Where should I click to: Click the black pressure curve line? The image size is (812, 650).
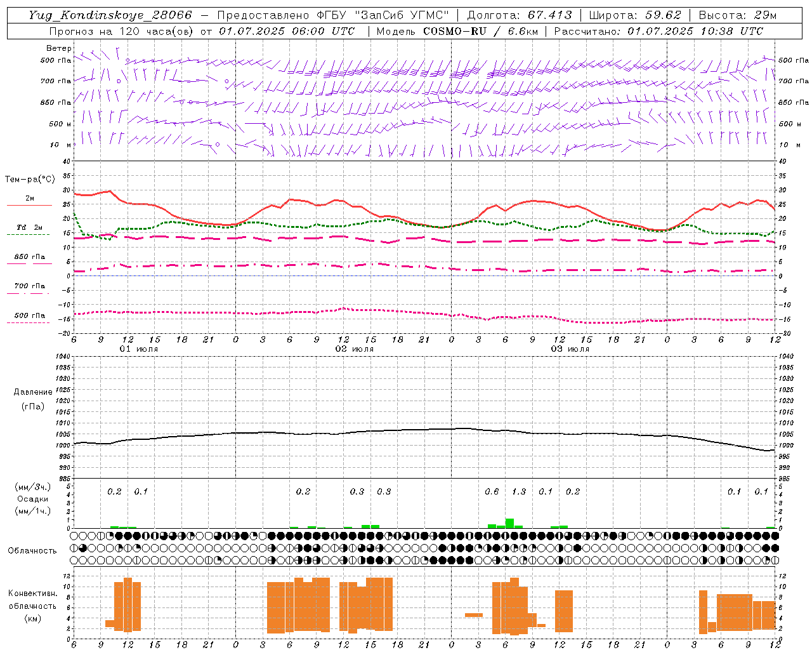(424, 430)
